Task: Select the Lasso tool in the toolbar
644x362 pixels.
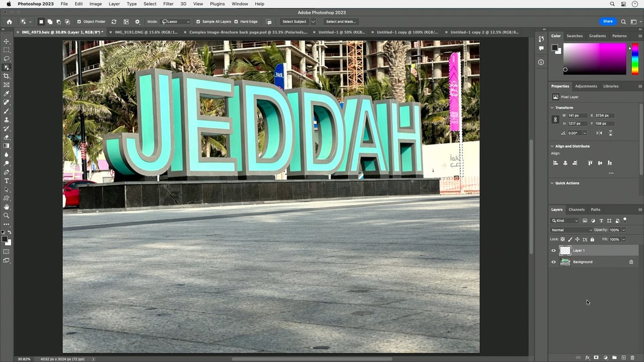Action: [x=7, y=58]
